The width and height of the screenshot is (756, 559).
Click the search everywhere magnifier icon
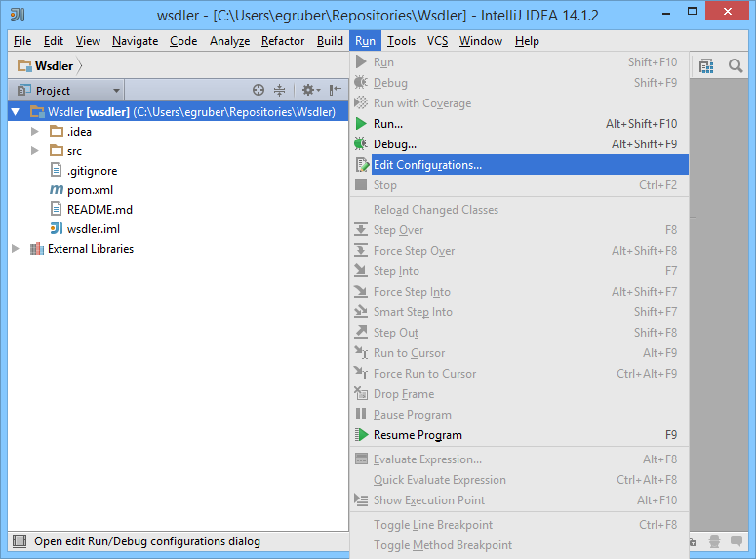(736, 66)
